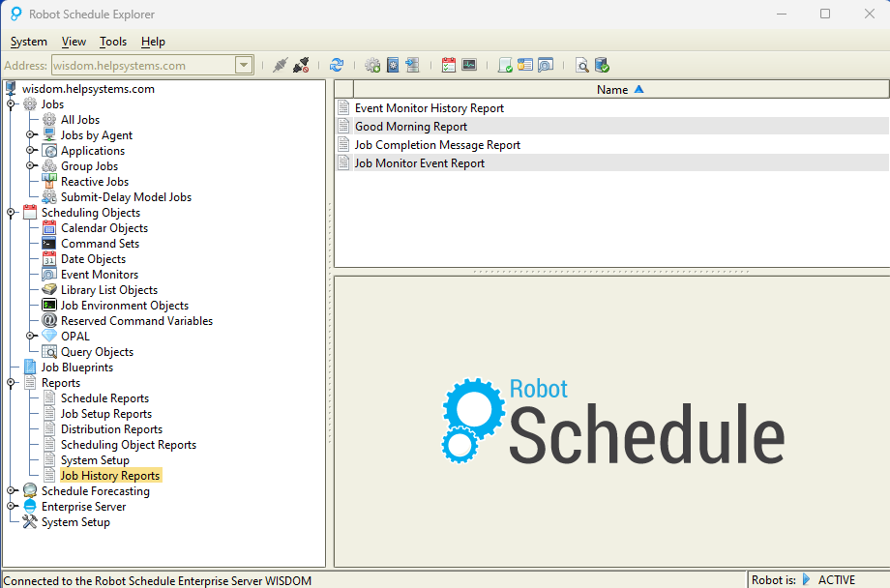This screenshot has width=890, height=588.
Task: Expand the Schedule Forecasting node
Action: pyautogui.click(x=11, y=491)
